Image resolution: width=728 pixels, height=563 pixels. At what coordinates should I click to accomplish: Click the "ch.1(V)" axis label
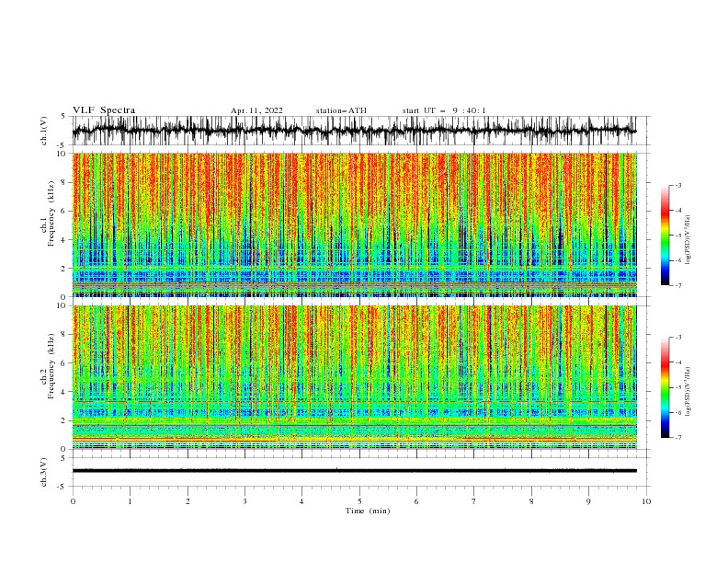coord(44,131)
